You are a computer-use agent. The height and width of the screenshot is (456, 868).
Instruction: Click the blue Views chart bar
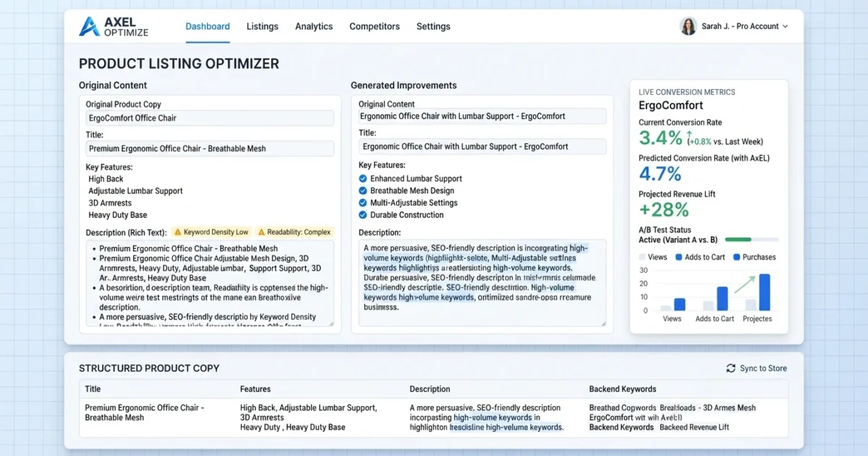[679, 305]
